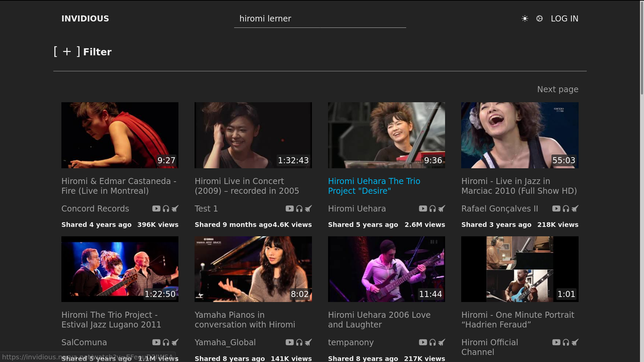The height and width of the screenshot is (362, 644).
Task: Click headphones icon beside Yamaha_Global
Action: click(x=299, y=342)
